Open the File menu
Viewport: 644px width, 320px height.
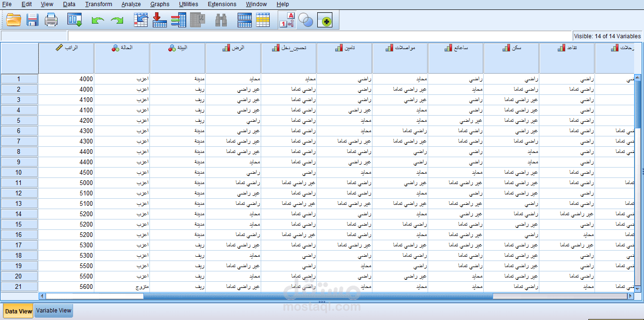coord(7,4)
